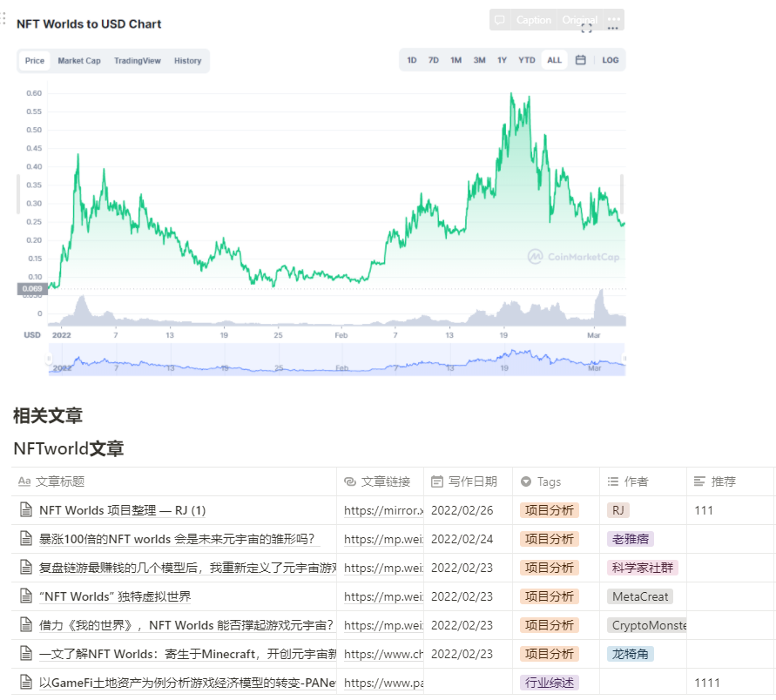The width and height of the screenshot is (776, 700).
Task: Select the 1D time range
Action: pyautogui.click(x=412, y=60)
